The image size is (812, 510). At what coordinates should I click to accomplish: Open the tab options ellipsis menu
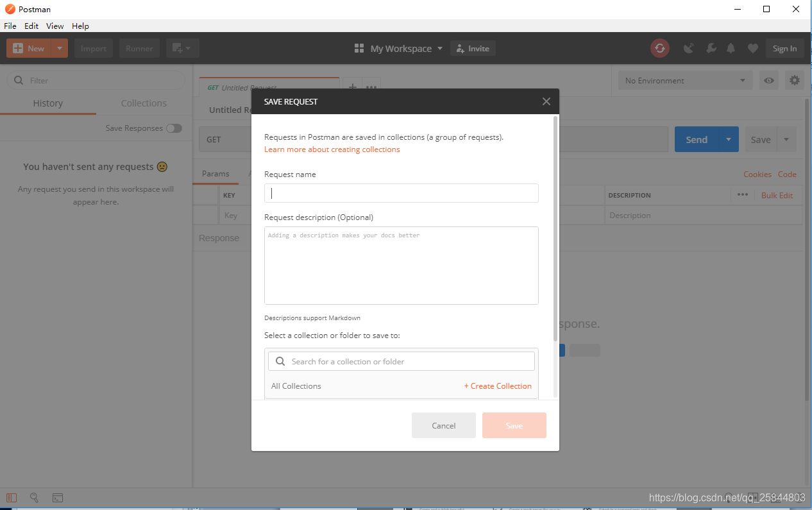coord(371,87)
